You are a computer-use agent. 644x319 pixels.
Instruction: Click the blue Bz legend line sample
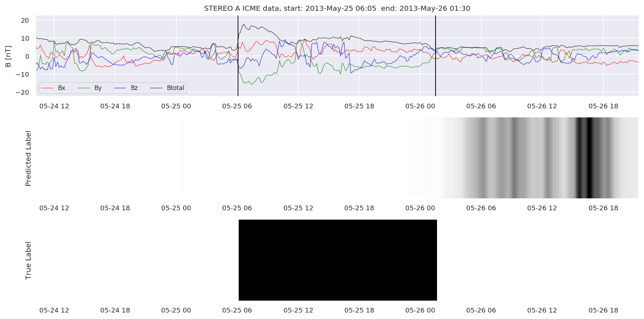pyautogui.click(x=120, y=88)
